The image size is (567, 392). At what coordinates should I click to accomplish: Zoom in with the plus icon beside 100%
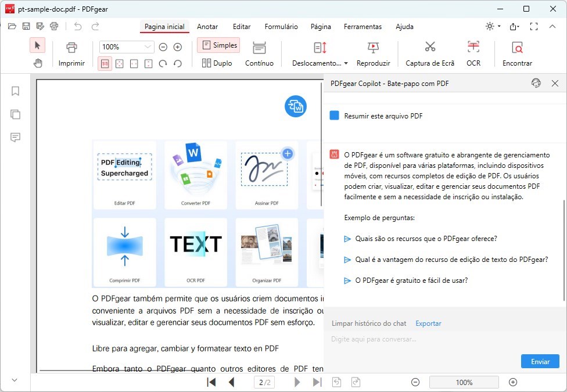point(178,47)
